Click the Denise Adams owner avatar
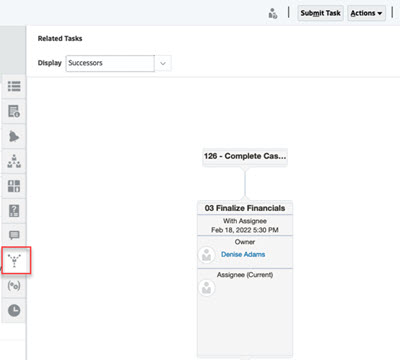Screen dimensions: 400x360 click(x=206, y=255)
